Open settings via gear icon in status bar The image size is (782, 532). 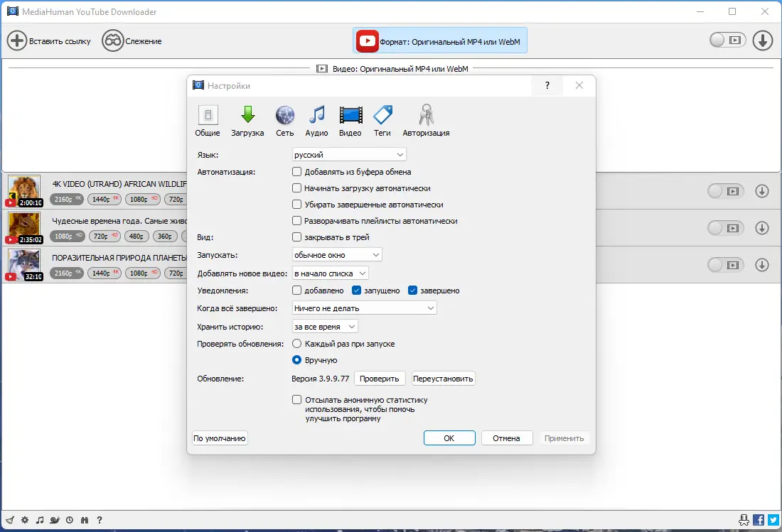25,520
